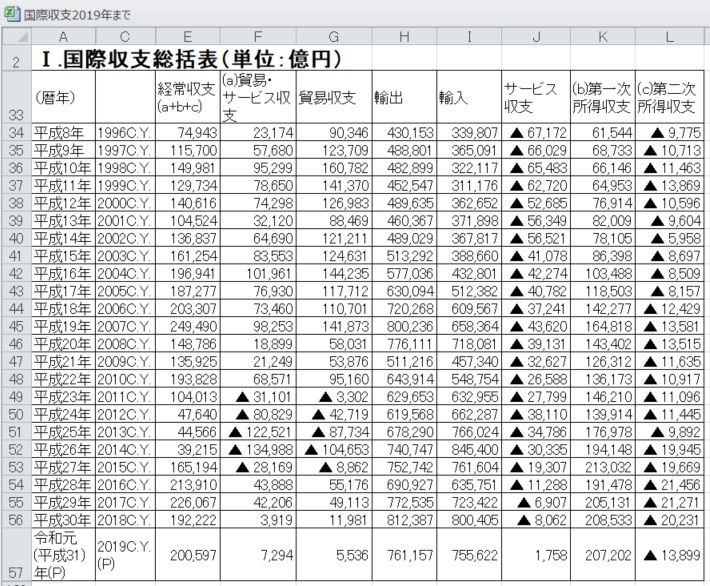Click the title cell 国際収支総括表

point(191,59)
